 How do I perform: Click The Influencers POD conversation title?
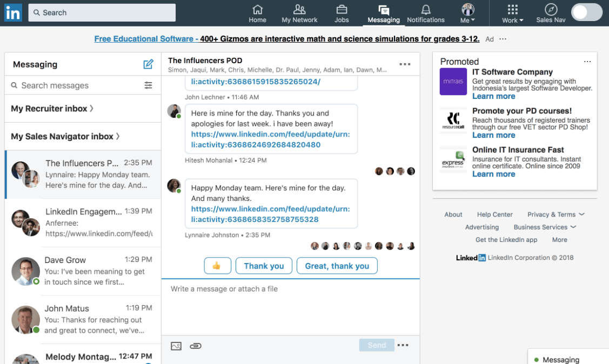[x=205, y=60]
